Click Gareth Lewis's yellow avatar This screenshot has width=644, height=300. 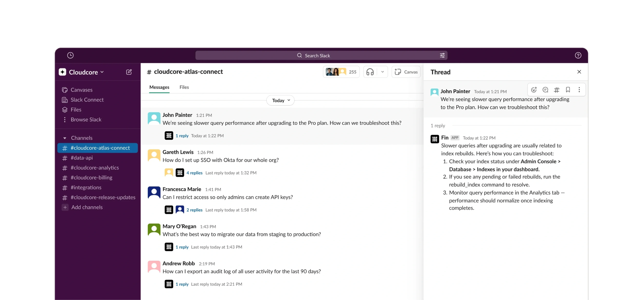click(x=154, y=155)
